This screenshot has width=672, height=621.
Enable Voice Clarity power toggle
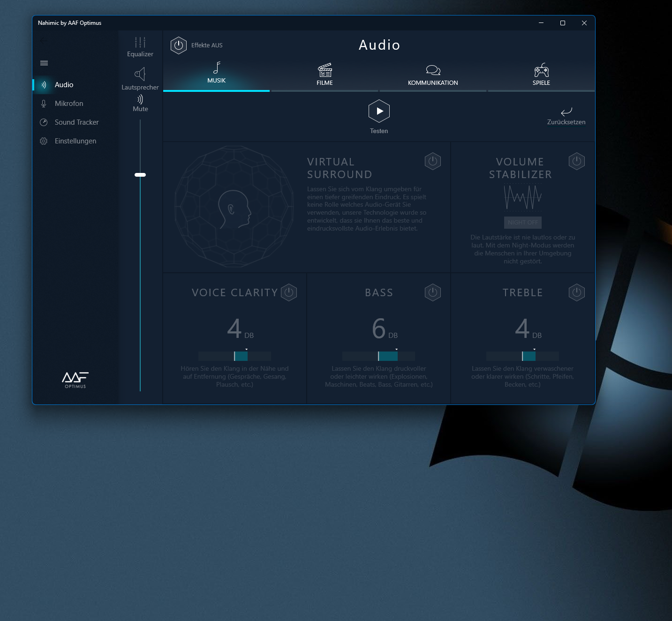tap(289, 292)
